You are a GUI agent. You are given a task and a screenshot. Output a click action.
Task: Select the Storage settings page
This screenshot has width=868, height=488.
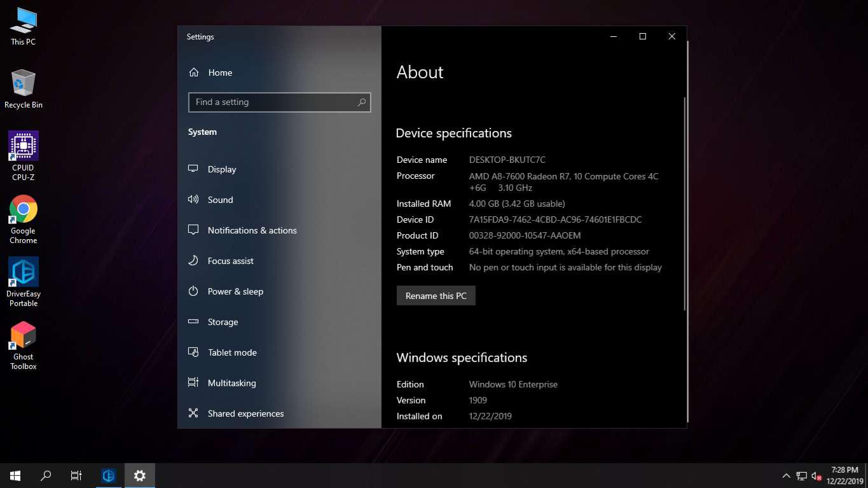223,322
